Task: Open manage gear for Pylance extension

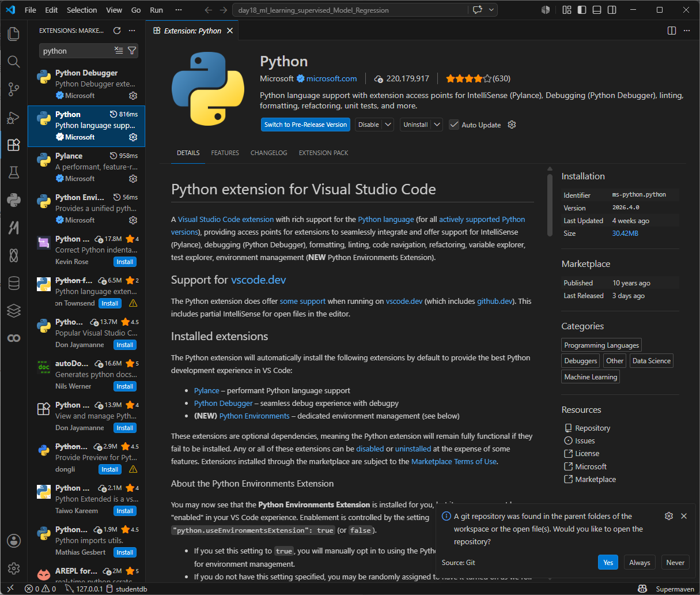Action: click(x=133, y=179)
